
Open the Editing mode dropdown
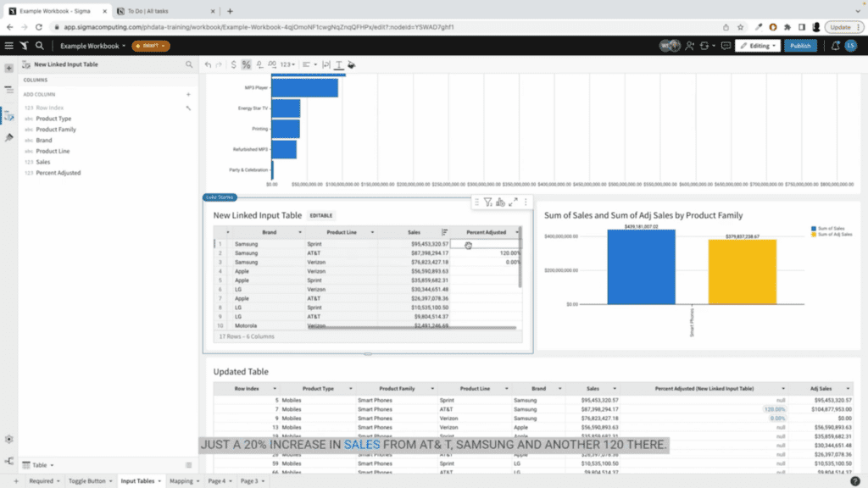(x=757, y=46)
